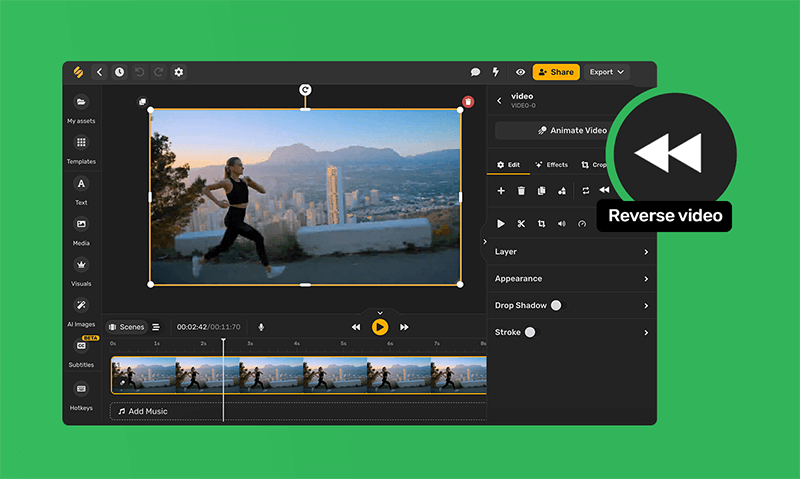The image size is (800, 479).
Task: Go back using the top-left arrow
Action: pos(99,72)
